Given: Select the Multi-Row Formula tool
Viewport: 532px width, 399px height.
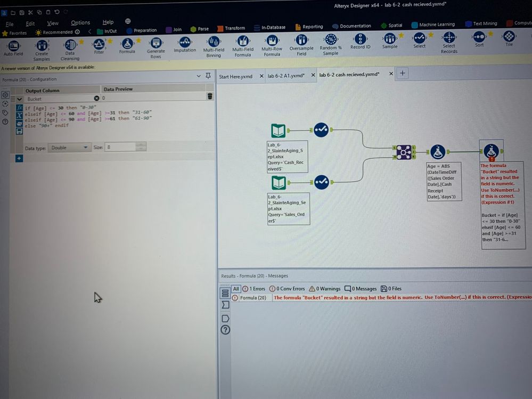Looking at the screenshot, I should click(272, 45).
